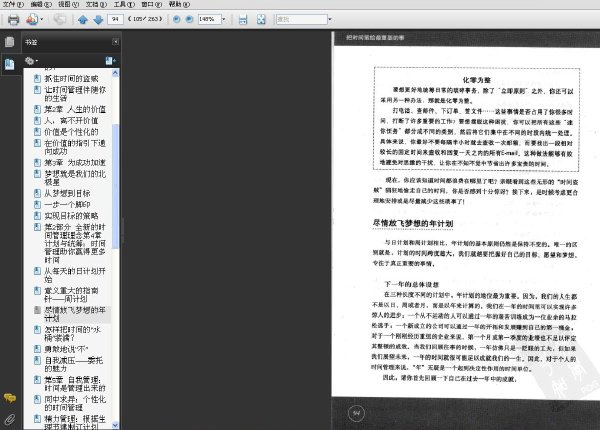
Task: Collapse the 书签 panel with its header button
Action: pos(115,42)
